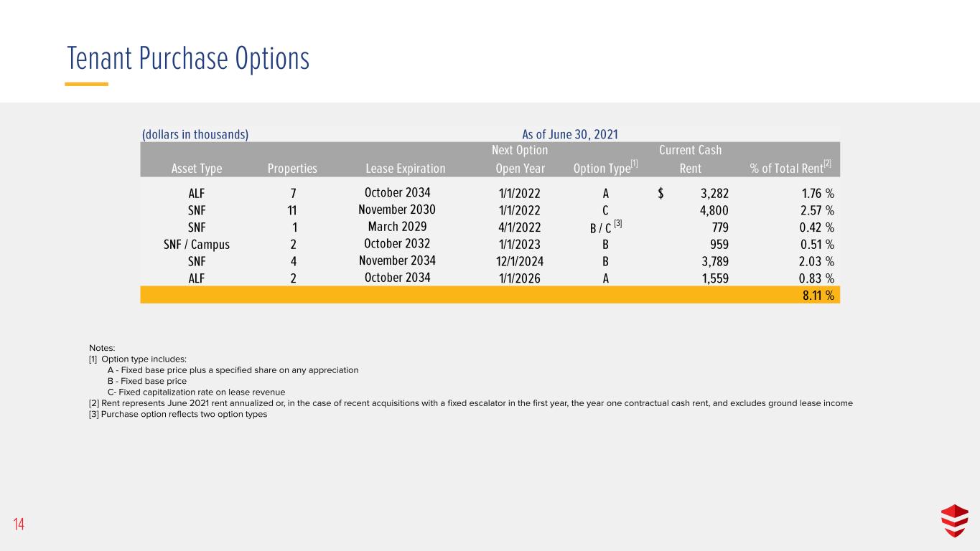980x551 pixels.
Task: Click the As of June 30, 2021 label
Action: (570, 134)
